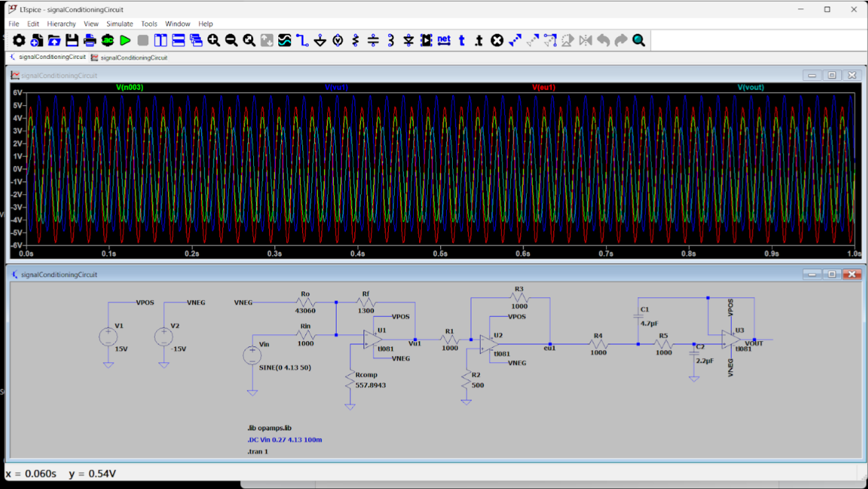Viewport: 868px width, 489px height.
Task: Pick the Inductor component tool
Action: tap(391, 40)
